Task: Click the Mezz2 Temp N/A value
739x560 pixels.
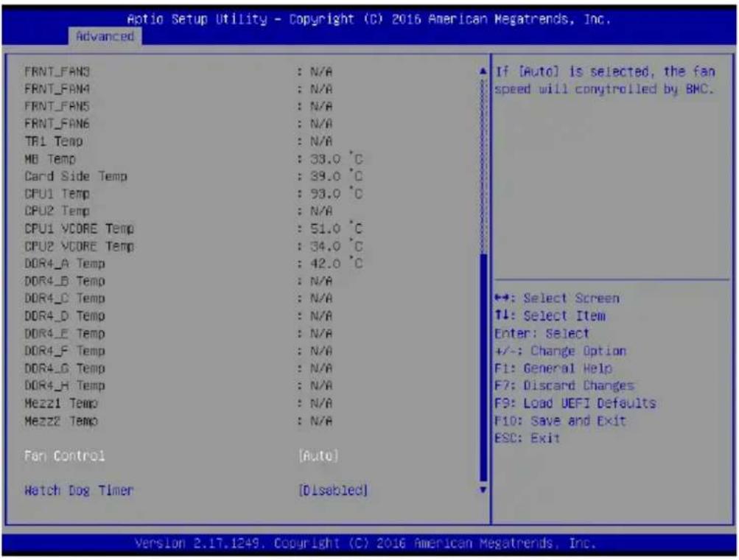Action: [x=321, y=421]
